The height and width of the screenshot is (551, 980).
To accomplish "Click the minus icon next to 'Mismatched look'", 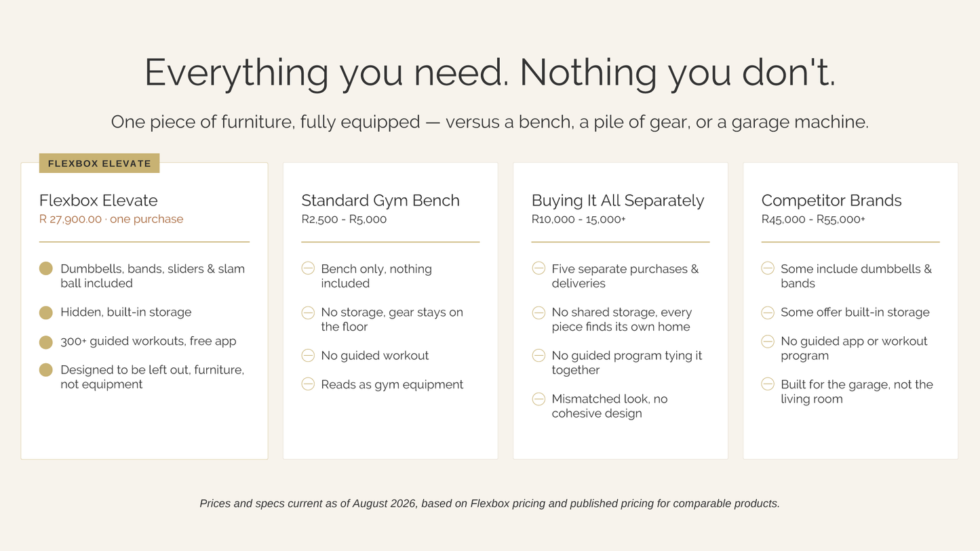I will click(x=538, y=399).
